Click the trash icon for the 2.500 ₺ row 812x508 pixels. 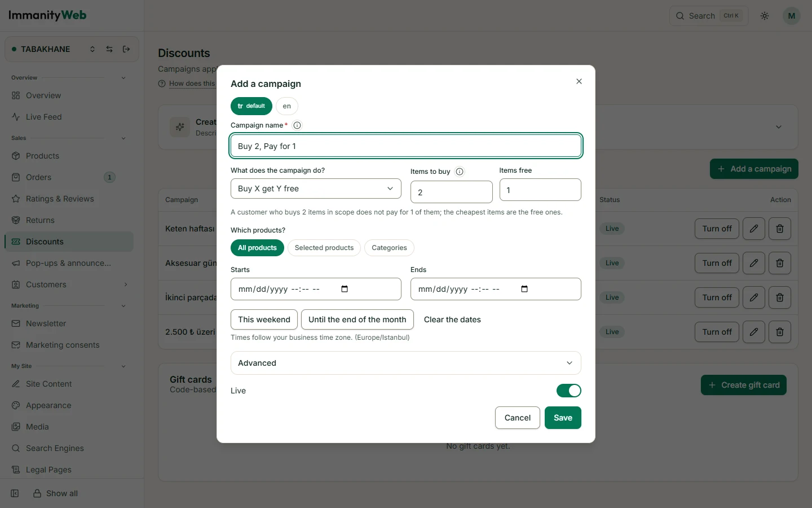point(780,332)
